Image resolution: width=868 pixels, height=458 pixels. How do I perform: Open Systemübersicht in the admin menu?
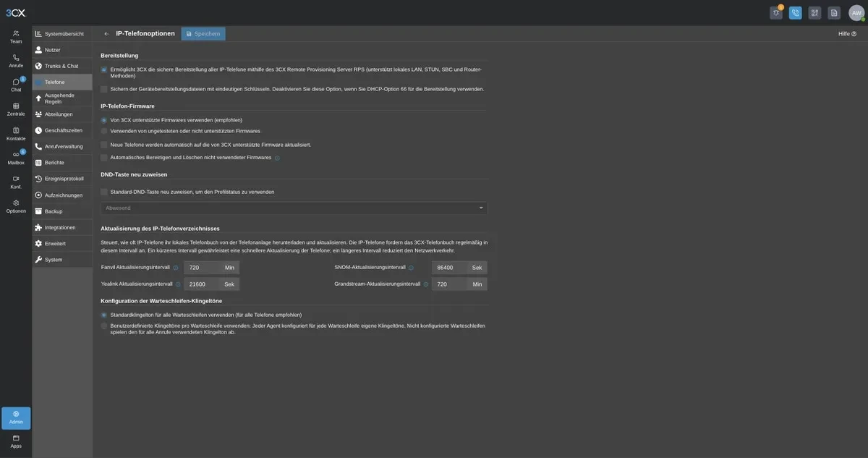click(62, 34)
